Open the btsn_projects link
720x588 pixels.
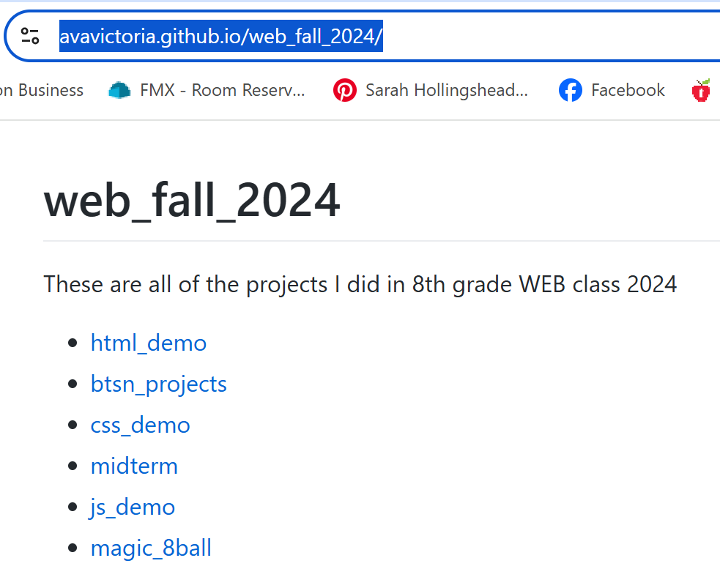click(x=158, y=384)
